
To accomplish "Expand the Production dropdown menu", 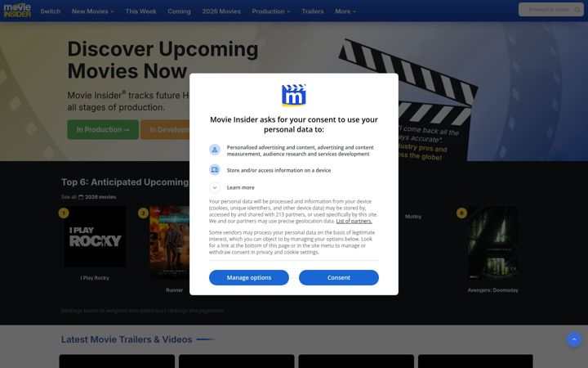I will tap(271, 11).
